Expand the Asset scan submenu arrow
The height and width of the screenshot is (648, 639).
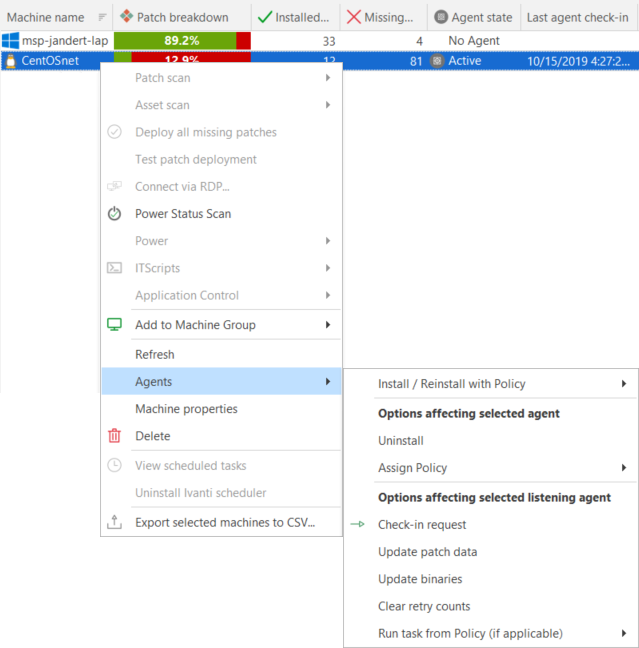point(328,105)
